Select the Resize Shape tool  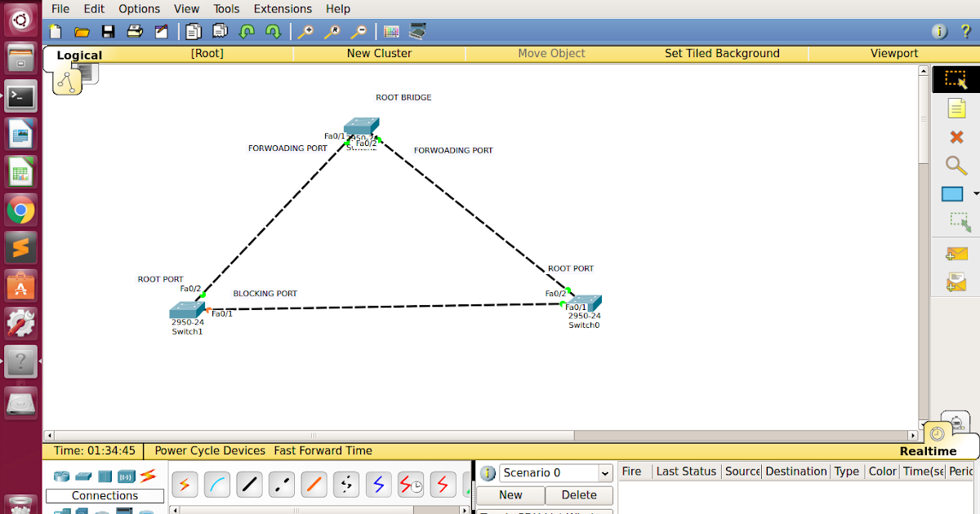point(955,222)
